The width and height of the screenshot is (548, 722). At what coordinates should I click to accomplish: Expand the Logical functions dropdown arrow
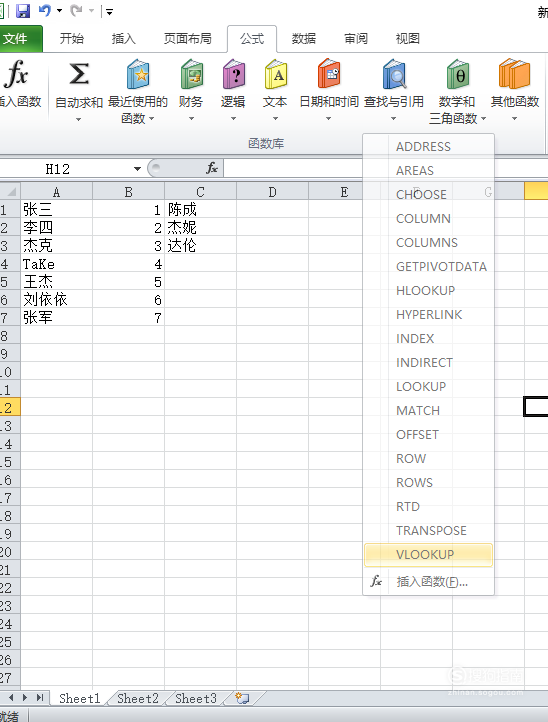point(233,119)
